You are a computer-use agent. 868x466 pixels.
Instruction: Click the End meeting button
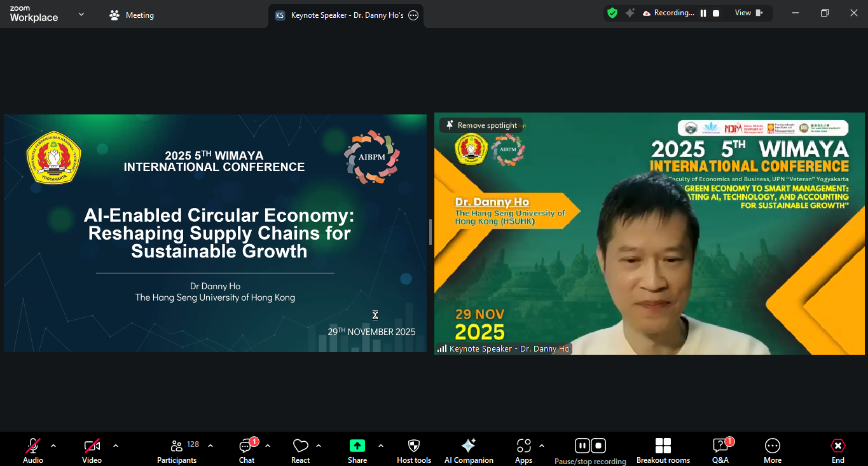[x=837, y=450]
